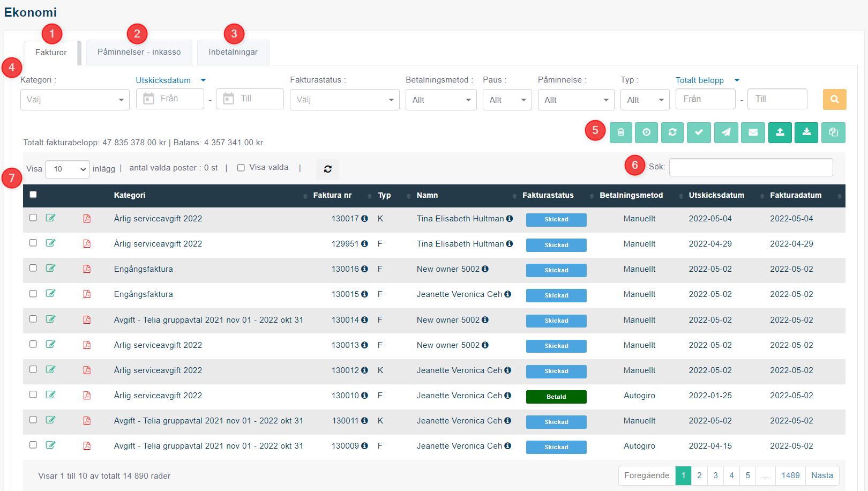Open PDF icon for invoice 130012

tap(87, 370)
